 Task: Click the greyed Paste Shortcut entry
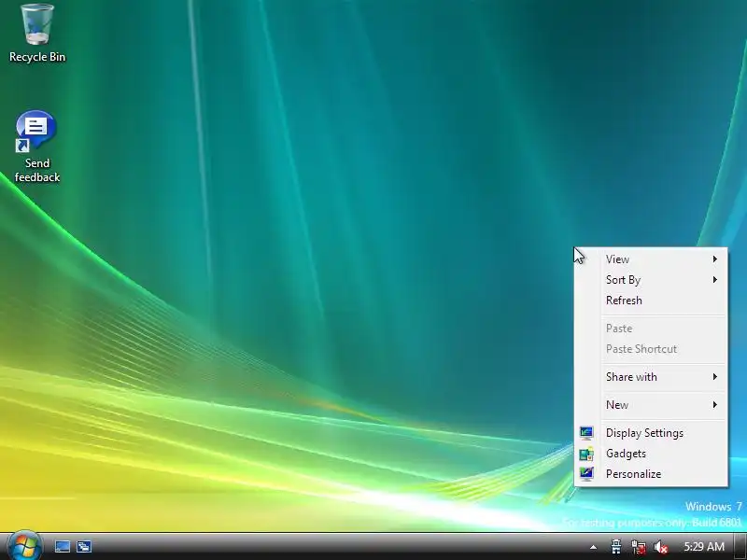[651, 348]
